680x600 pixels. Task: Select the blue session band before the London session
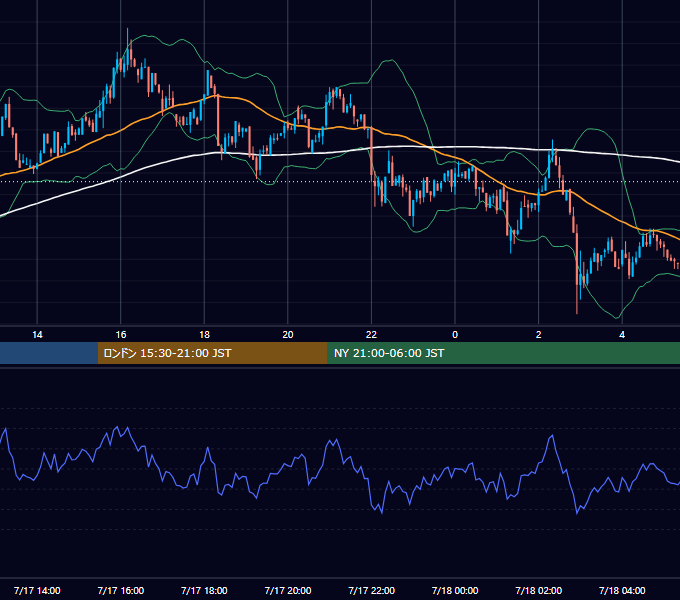tap(49, 353)
